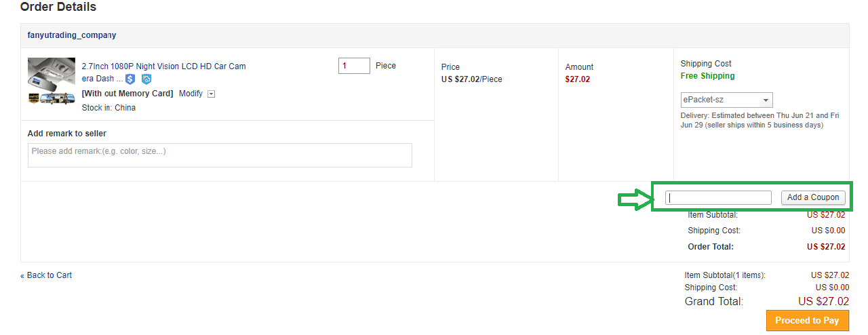Click the US $27.02/Piece price text
The image size is (868, 335).
pos(472,79)
